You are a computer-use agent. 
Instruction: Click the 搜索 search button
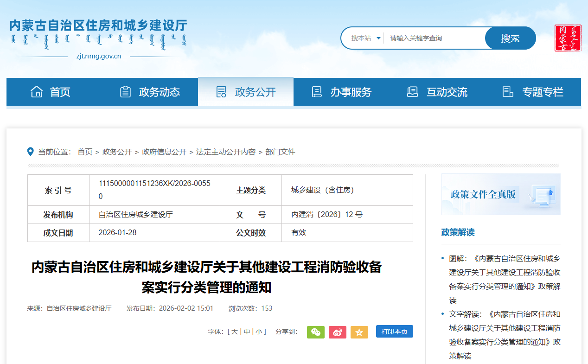pyautogui.click(x=510, y=38)
